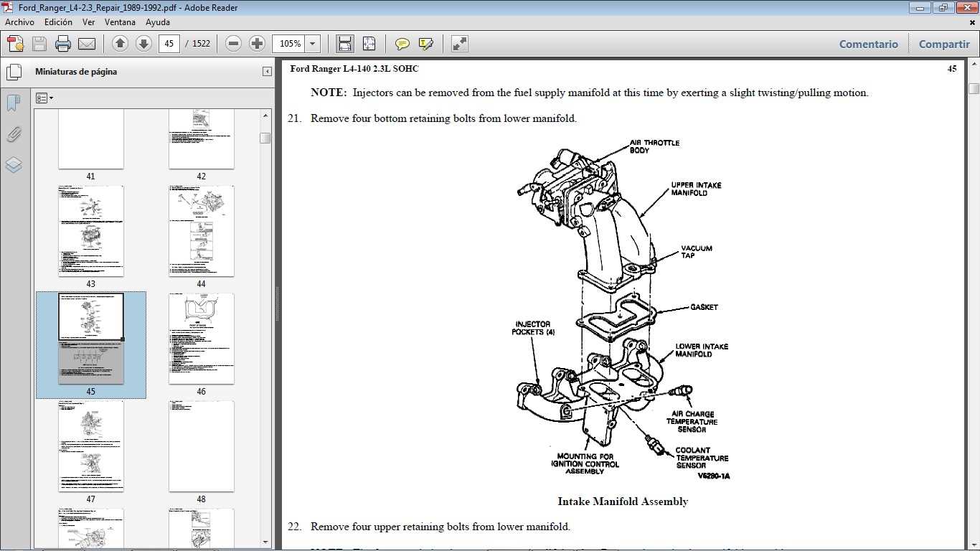The width and height of the screenshot is (980, 551).
Task: Open the Ayuda menu
Action: [158, 22]
